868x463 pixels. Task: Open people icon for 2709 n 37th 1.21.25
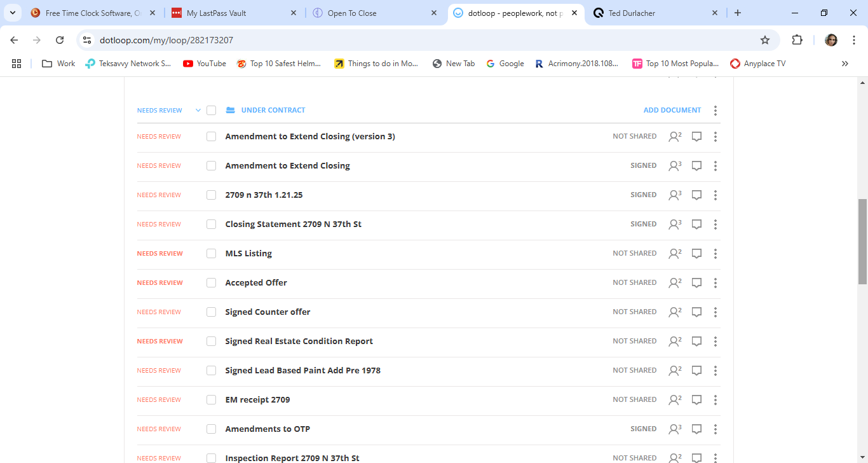(x=674, y=195)
